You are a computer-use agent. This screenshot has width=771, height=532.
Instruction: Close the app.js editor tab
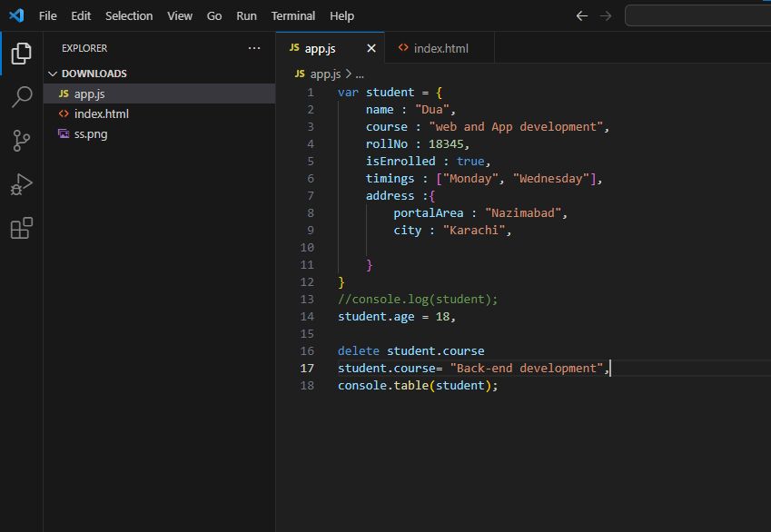(x=371, y=48)
